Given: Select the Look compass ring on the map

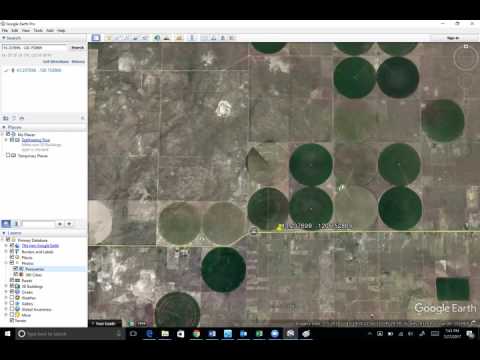Looking at the screenshot, I should click(x=465, y=57).
